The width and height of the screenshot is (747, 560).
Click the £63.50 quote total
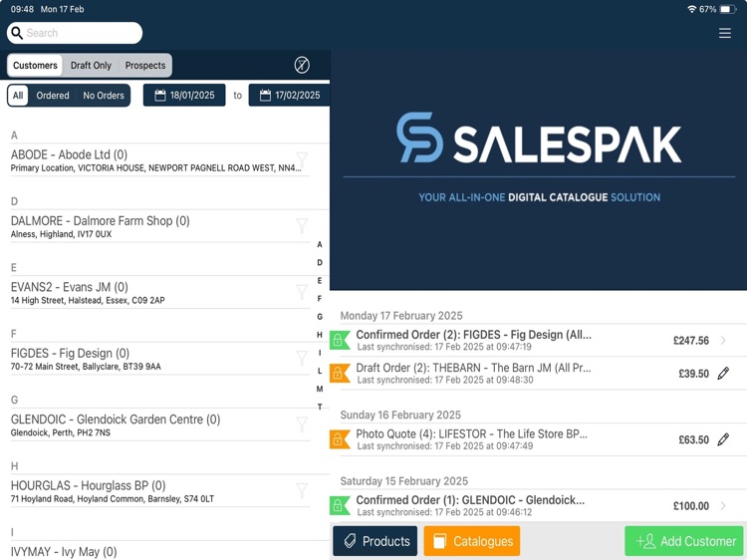coord(693,439)
